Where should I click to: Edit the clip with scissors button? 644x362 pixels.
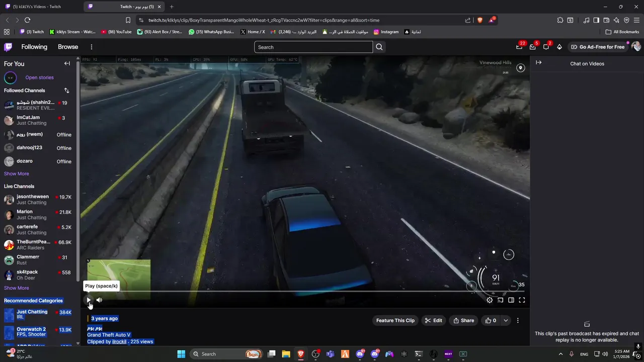[433, 320]
